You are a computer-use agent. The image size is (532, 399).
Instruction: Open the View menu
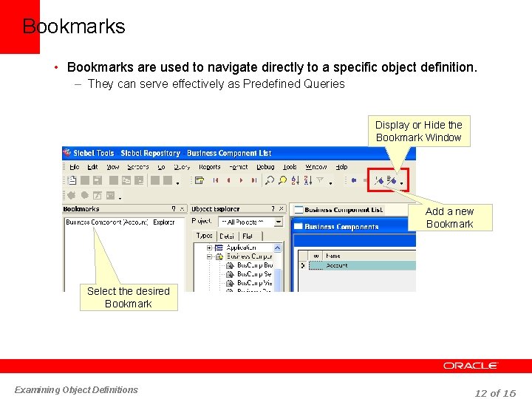[112, 167]
